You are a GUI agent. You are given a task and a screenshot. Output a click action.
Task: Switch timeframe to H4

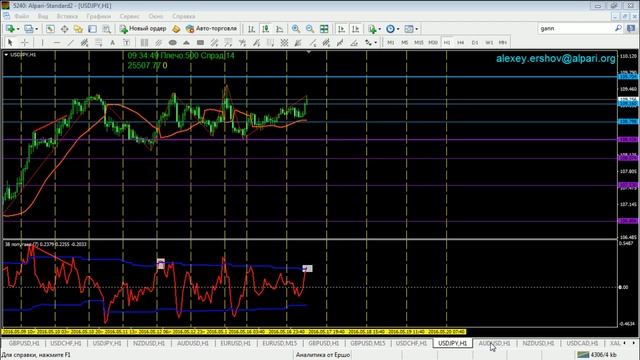click(461, 42)
